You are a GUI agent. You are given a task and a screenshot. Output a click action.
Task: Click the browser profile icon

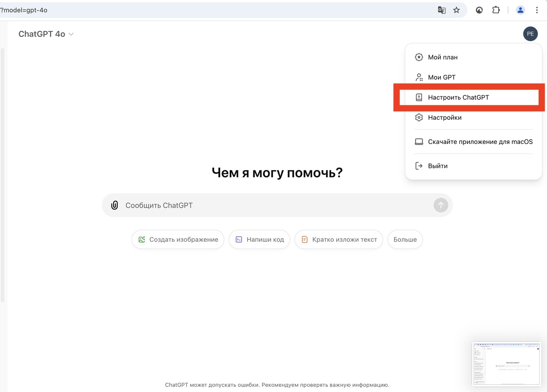tap(521, 10)
